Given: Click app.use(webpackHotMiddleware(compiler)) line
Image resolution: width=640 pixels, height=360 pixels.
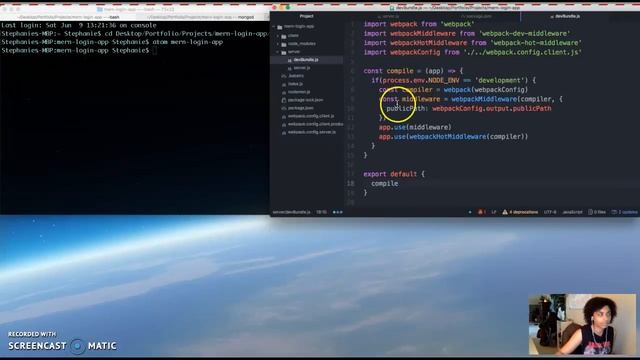Looking at the screenshot, I should (453, 137).
